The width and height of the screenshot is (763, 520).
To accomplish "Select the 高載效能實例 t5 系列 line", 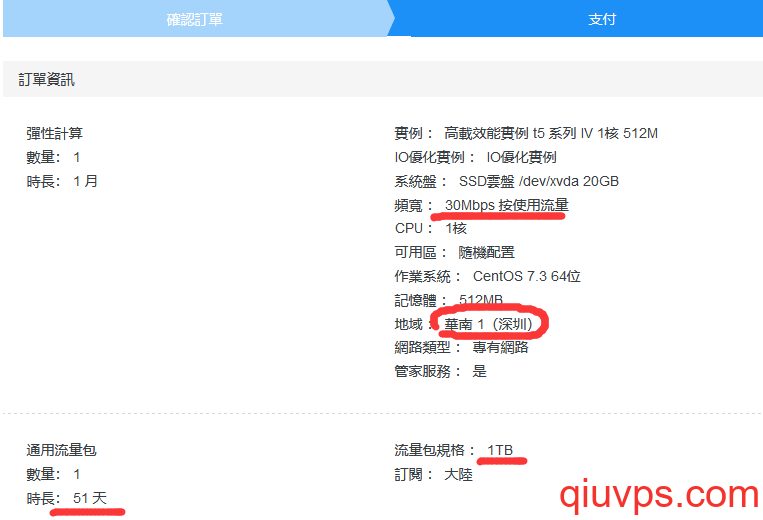I will click(526, 133).
